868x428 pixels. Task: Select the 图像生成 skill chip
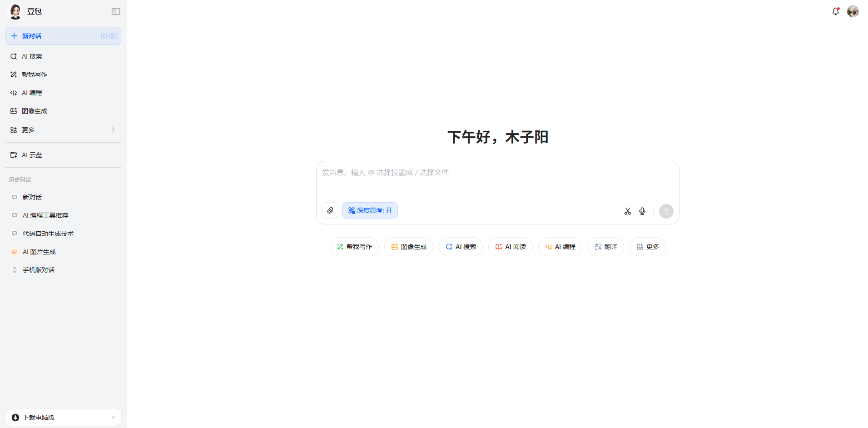409,247
